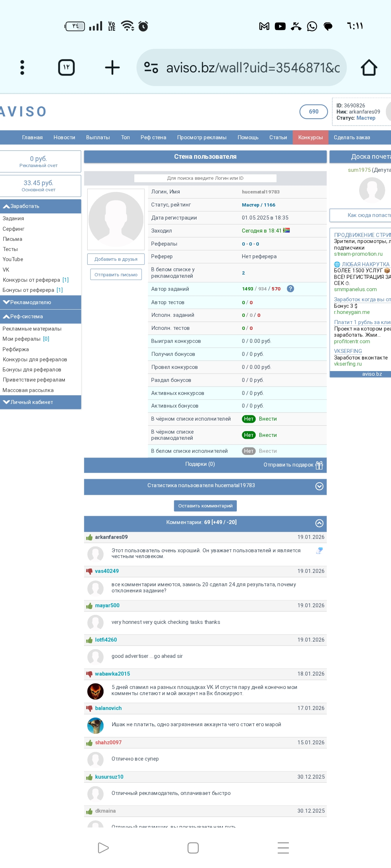391x868 pixels.
Task: Click the thumbs-up icon beside mayar500
Action: (89, 606)
